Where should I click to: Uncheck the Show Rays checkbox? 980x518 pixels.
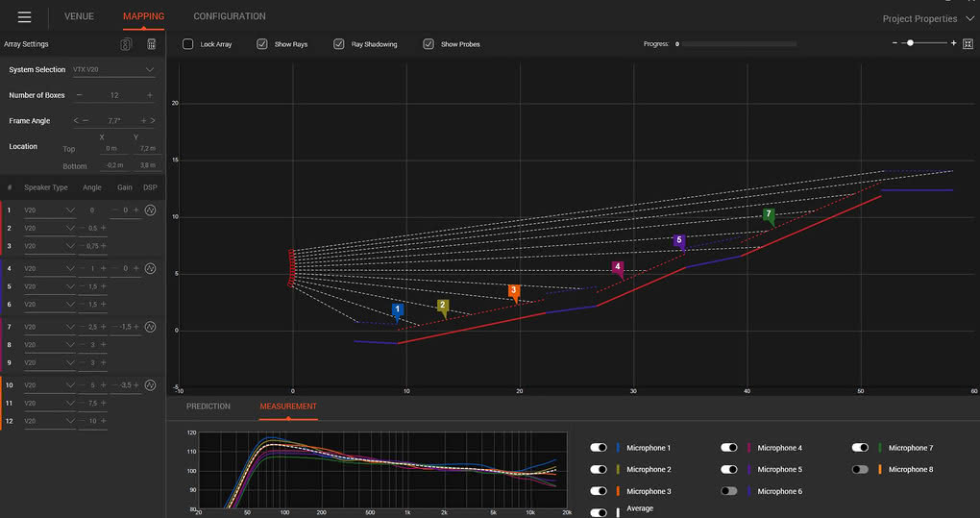tap(262, 44)
